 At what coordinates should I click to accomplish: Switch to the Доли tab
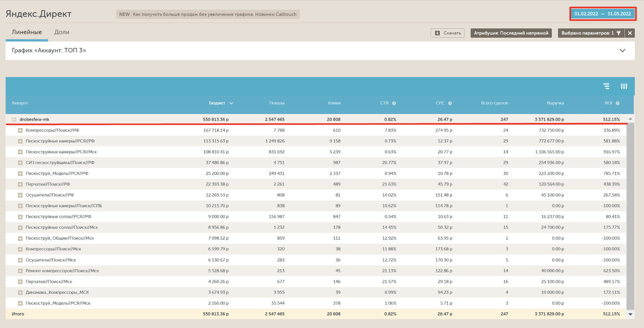click(62, 32)
